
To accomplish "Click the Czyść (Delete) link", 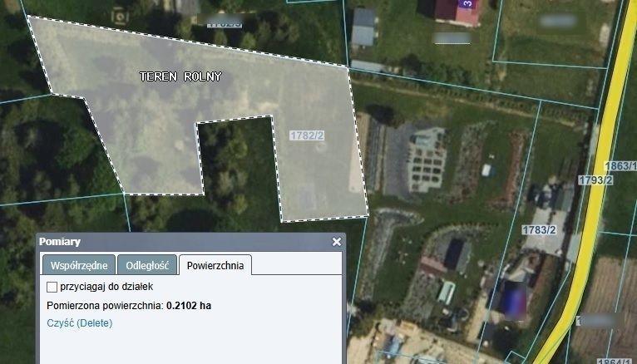I will coord(80,323).
